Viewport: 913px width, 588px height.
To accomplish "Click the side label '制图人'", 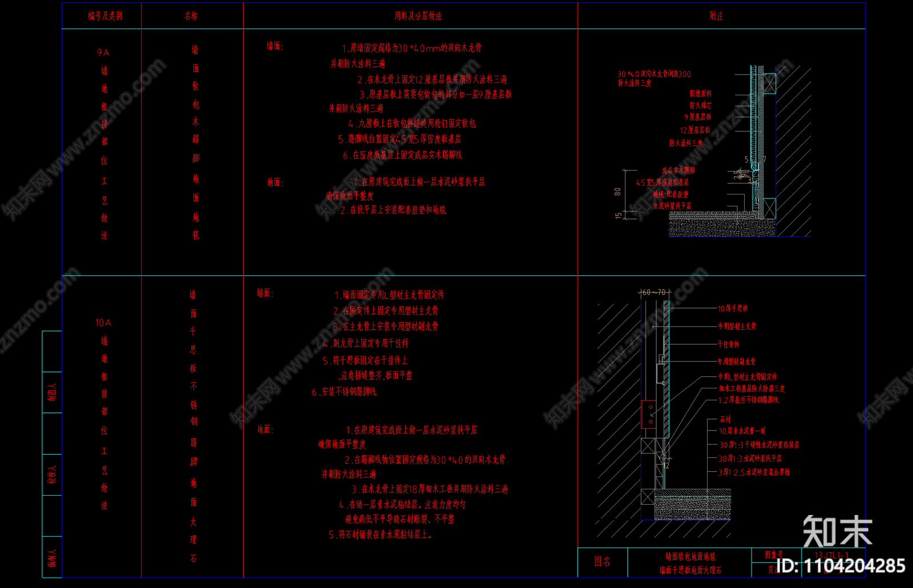I will [x=52, y=392].
